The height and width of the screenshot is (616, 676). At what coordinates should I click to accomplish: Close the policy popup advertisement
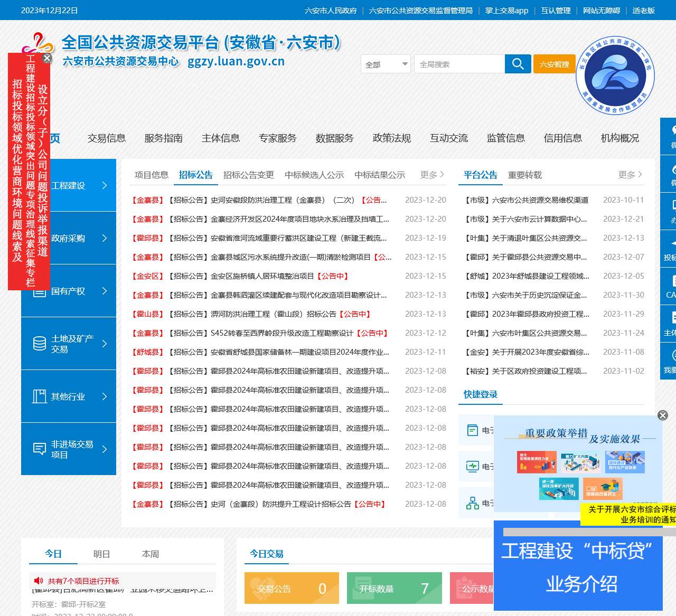[x=662, y=415]
